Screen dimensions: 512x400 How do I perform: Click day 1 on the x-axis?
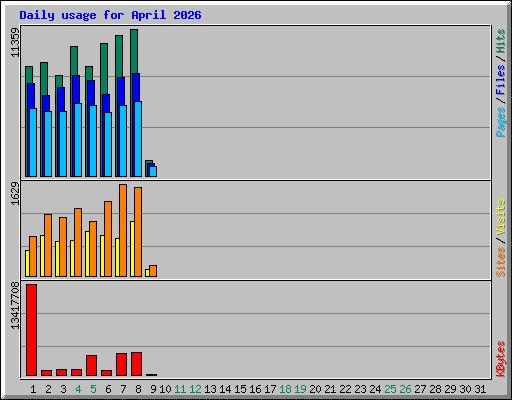tap(33, 389)
